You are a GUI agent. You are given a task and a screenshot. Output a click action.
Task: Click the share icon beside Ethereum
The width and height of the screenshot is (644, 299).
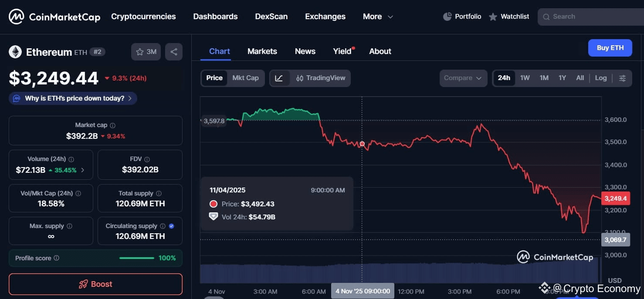coord(174,52)
